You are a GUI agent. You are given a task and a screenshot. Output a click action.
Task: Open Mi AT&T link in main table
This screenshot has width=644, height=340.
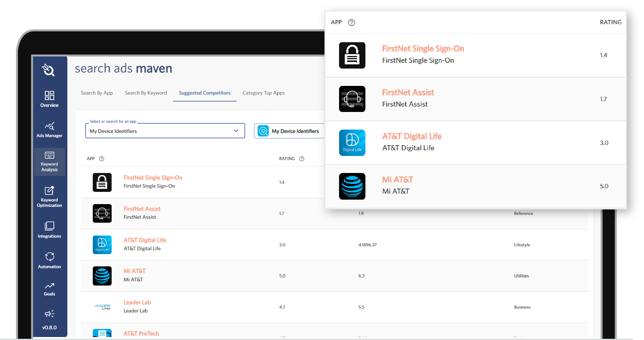tap(134, 271)
